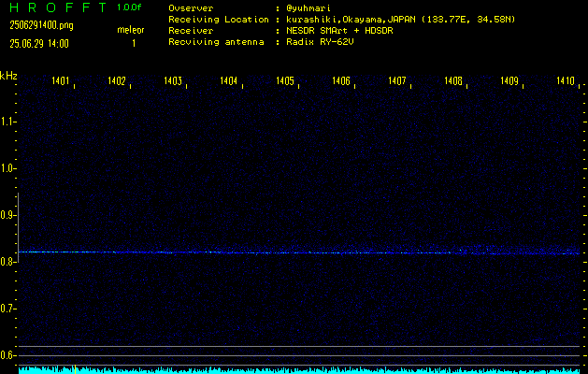Click the Recviving antenna label
588x374 pixels.
point(216,42)
